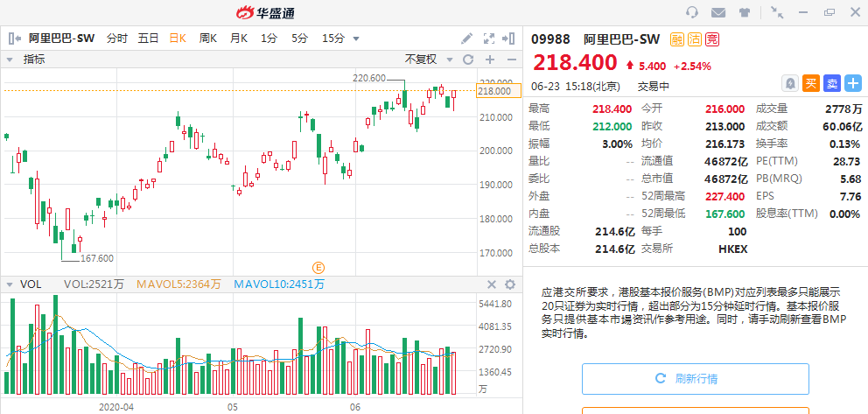Click the stock code 09988

pos(550,39)
